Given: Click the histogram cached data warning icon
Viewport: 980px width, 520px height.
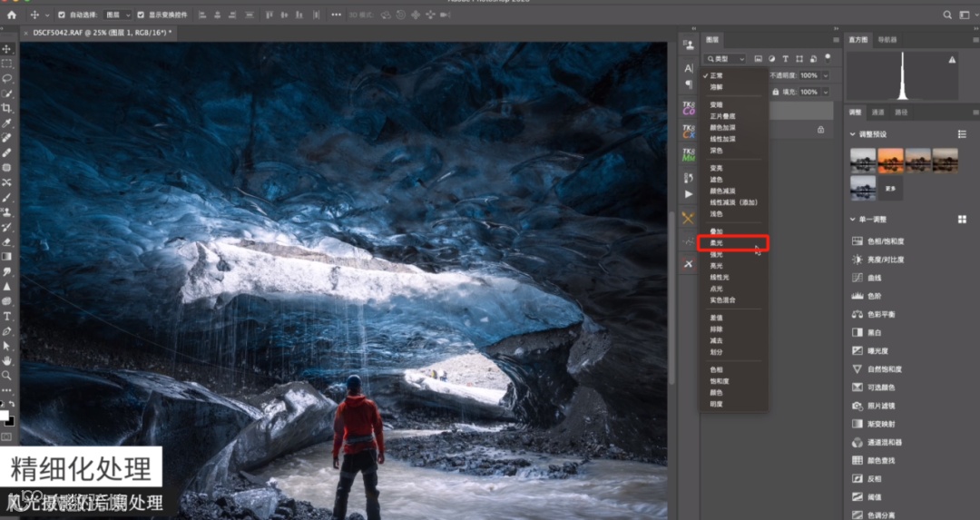Looking at the screenshot, I should [952, 60].
